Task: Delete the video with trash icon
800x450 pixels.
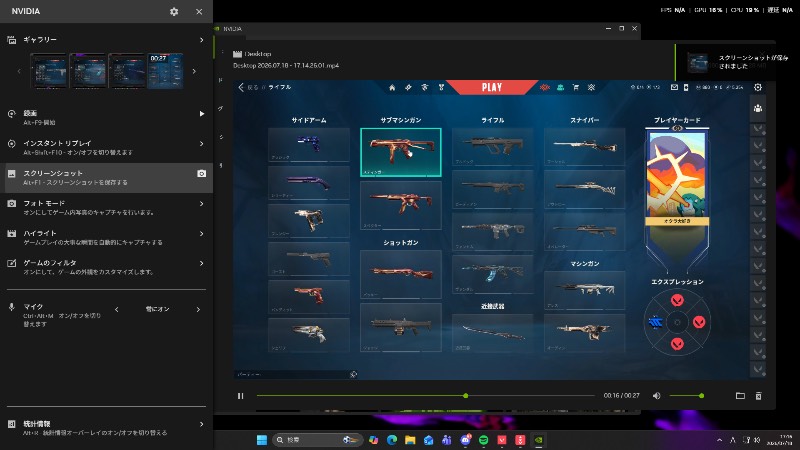Action: click(x=759, y=396)
